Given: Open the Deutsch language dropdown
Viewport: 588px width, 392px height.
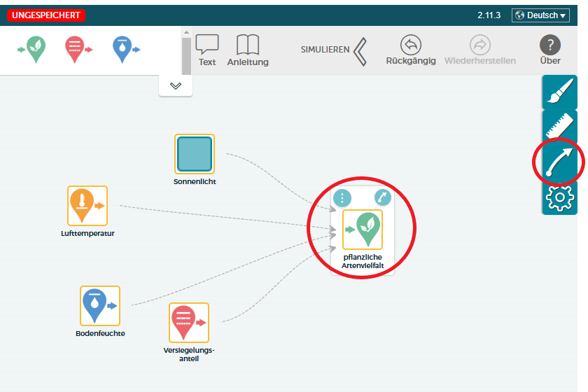Looking at the screenshot, I should [x=540, y=15].
